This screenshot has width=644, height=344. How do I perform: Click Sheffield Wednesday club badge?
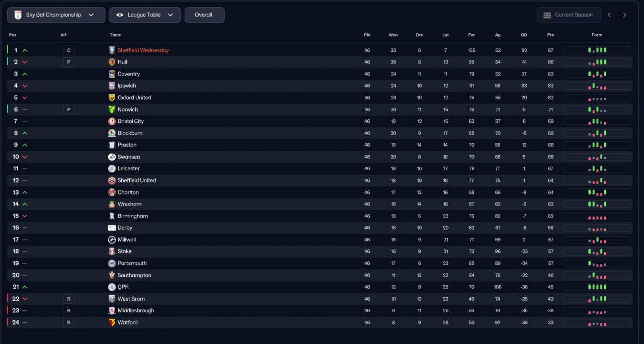click(112, 50)
